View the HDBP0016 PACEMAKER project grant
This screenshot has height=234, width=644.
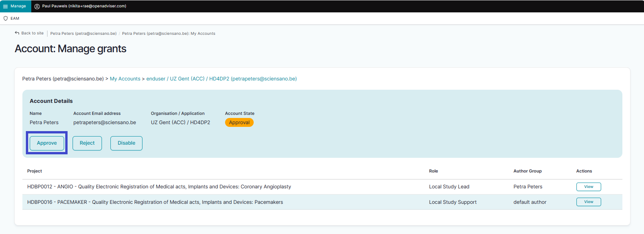pos(588,202)
